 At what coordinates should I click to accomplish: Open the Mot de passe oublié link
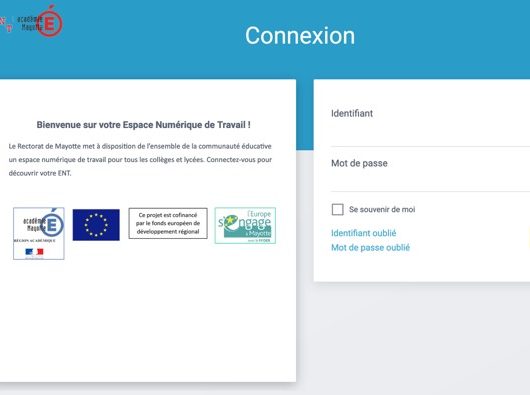click(x=370, y=248)
